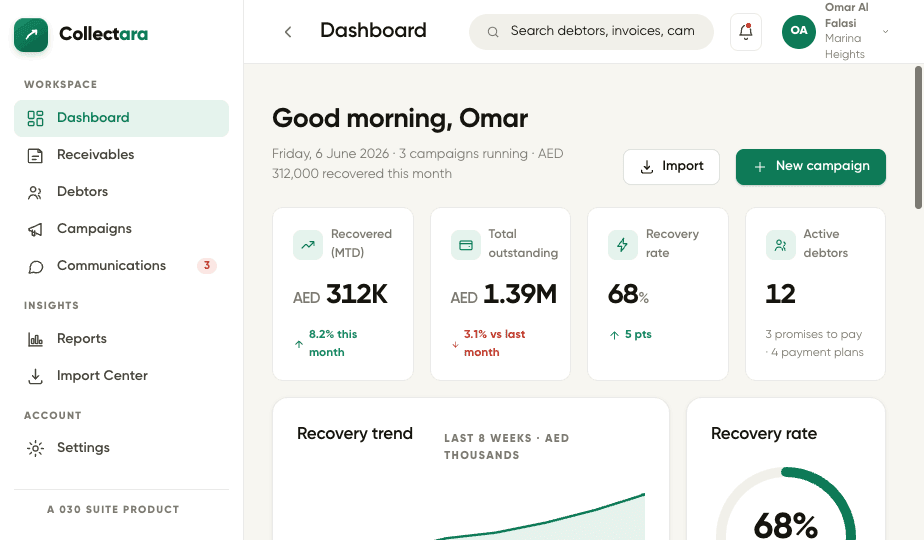Click 'LAST 8 WEEKS · AED THOUSANDS' label
This screenshot has width=924, height=540.
coord(507,447)
